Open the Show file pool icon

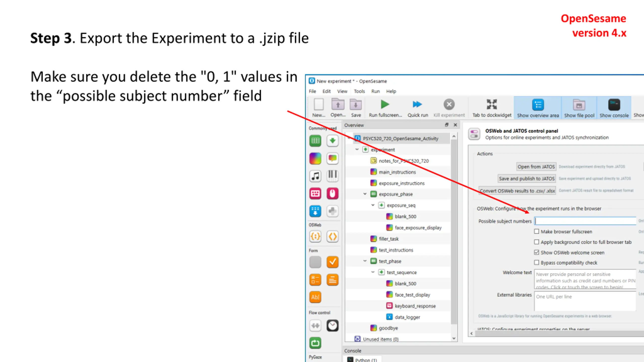579,105
